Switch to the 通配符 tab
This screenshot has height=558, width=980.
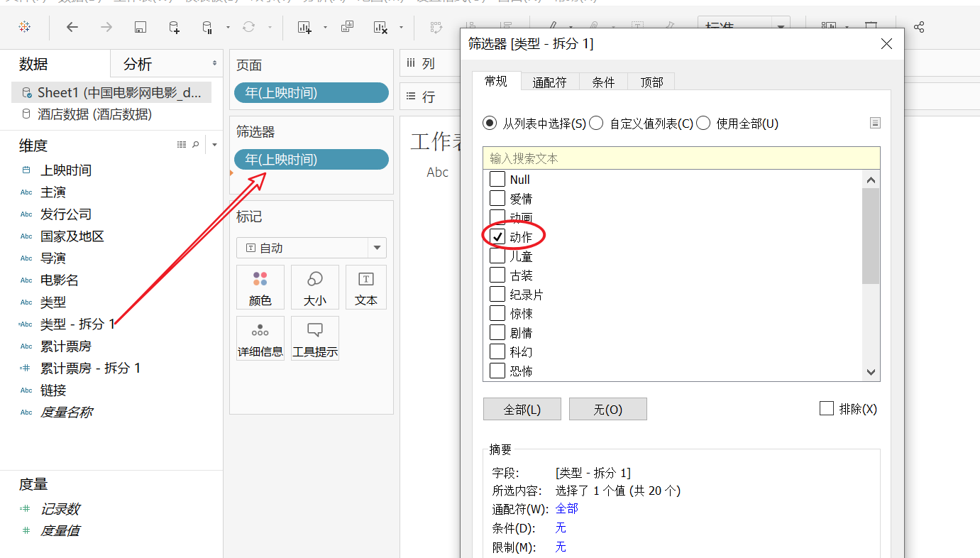550,82
